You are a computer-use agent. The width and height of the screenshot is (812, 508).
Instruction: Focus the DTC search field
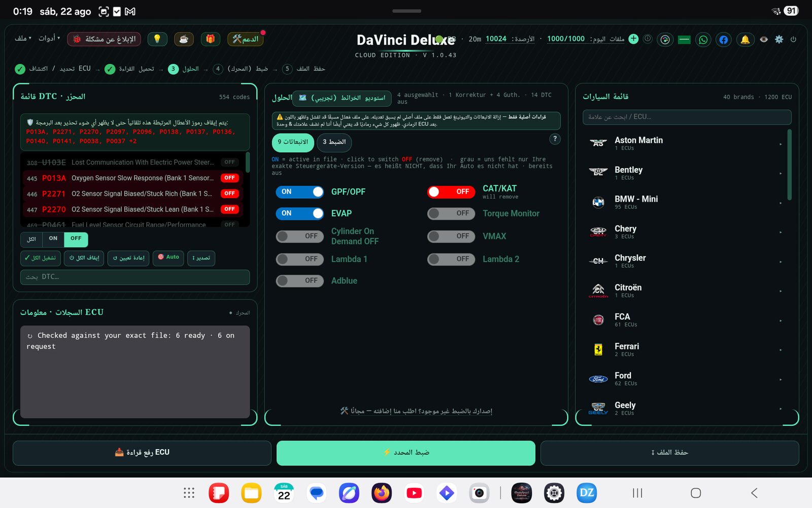click(135, 277)
